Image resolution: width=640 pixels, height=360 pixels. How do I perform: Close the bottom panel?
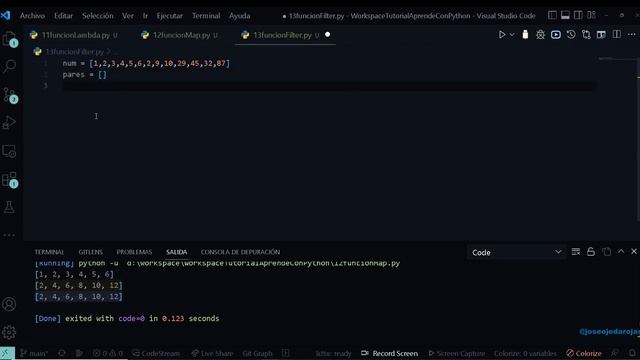pyautogui.click(x=634, y=252)
